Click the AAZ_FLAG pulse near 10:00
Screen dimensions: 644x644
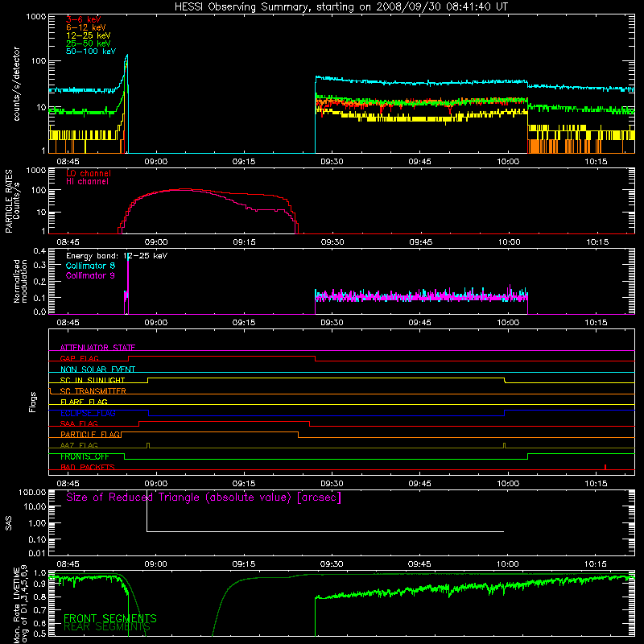505,445
